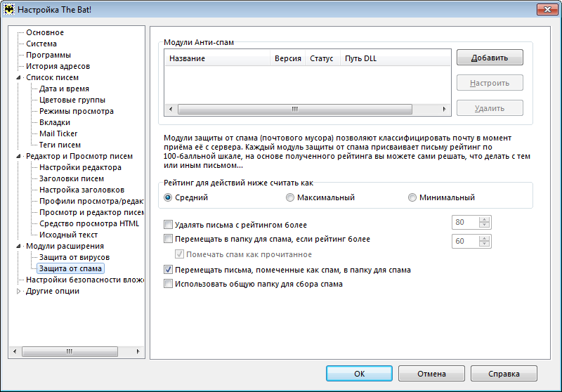The height and width of the screenshot is (392, 562).
Task: Collapse the Модули расширения node
Action: click(x=18, y=247)
